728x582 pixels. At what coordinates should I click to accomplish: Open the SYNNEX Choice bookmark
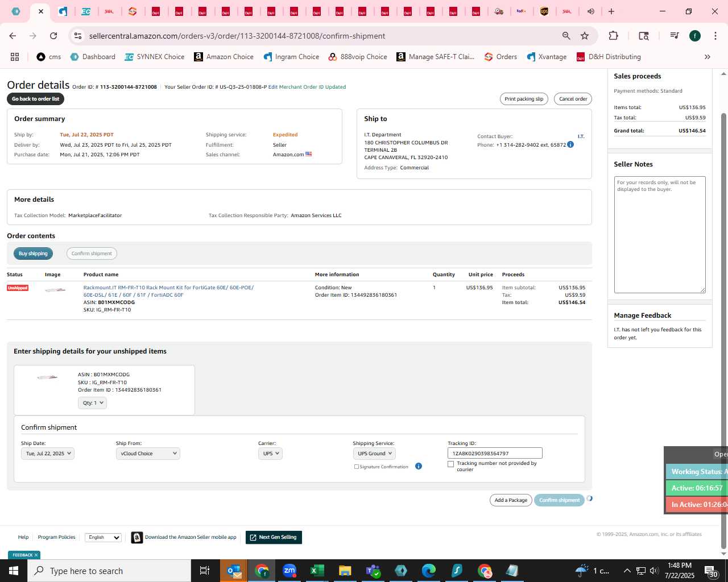tap(154, 57)
